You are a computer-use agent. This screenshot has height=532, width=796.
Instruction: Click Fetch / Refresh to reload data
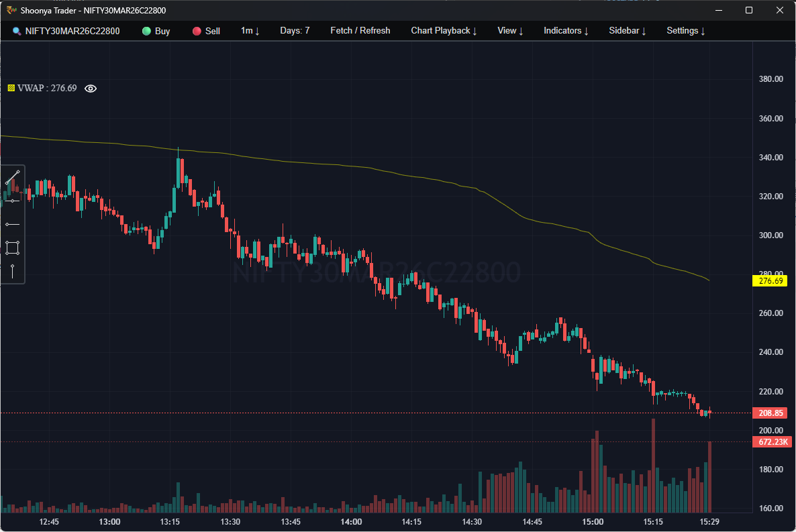(x=360, y=30)
